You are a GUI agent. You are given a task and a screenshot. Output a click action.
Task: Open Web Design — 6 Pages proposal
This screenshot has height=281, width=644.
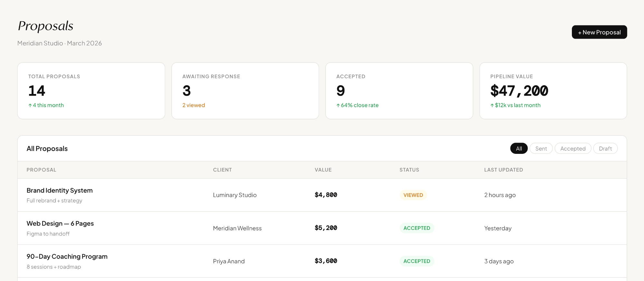tap(60, 223)
